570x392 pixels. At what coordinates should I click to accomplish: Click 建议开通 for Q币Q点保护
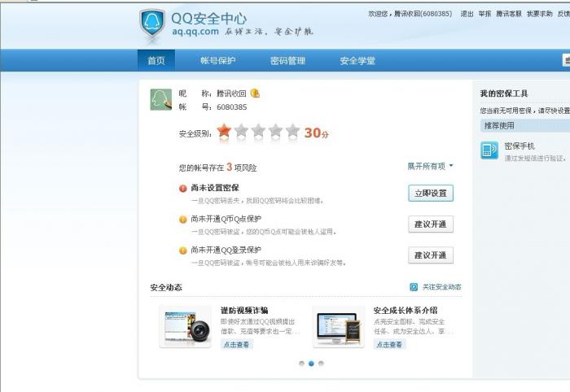431,224
